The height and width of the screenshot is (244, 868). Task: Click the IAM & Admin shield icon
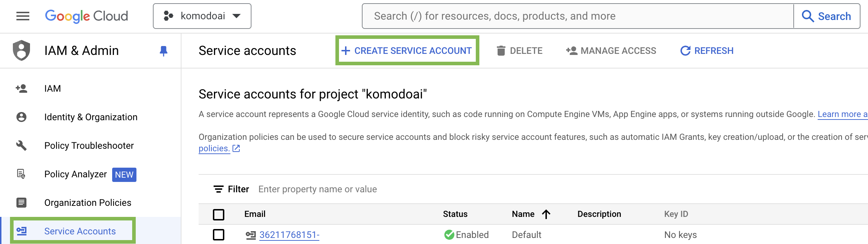click(x=21, y=50)
